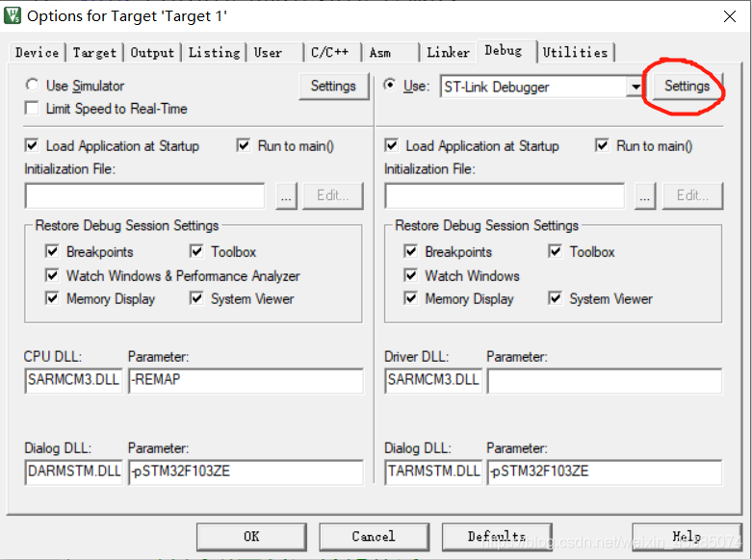Click debugger -pSTM32F103ZE parameter field
752x560 pixels.
(x=605, y=472)
